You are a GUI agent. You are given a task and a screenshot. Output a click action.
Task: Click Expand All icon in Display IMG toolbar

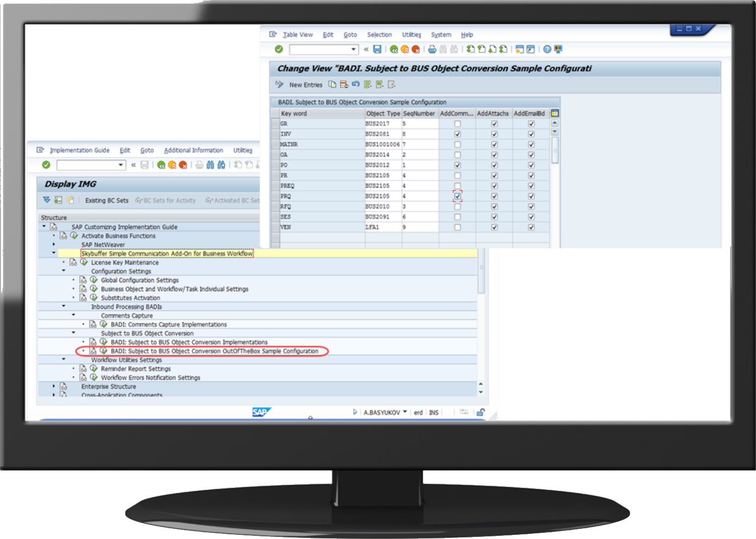click(x=47, y=200)
